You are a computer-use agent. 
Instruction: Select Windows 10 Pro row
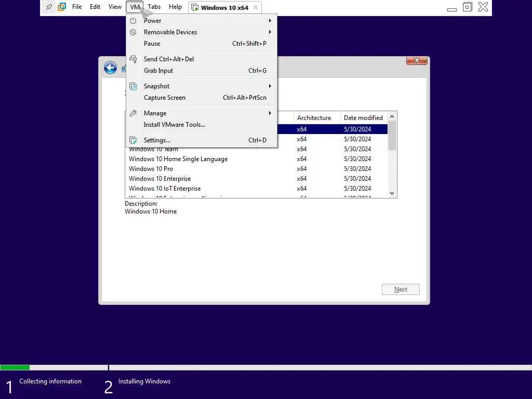(257, 169)
